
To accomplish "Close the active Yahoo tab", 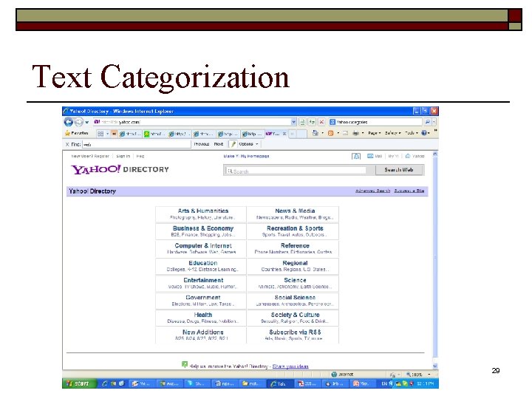I will point(284,134).
